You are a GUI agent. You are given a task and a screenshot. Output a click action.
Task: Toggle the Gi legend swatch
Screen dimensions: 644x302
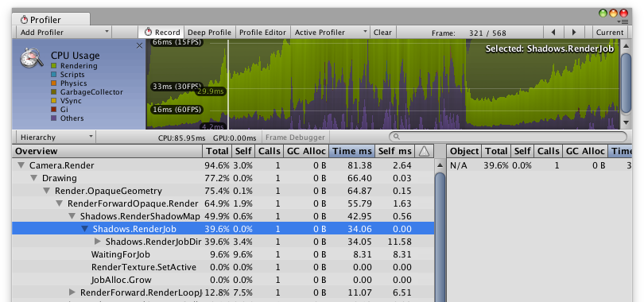pyautogui.click(x=54, y=110)
